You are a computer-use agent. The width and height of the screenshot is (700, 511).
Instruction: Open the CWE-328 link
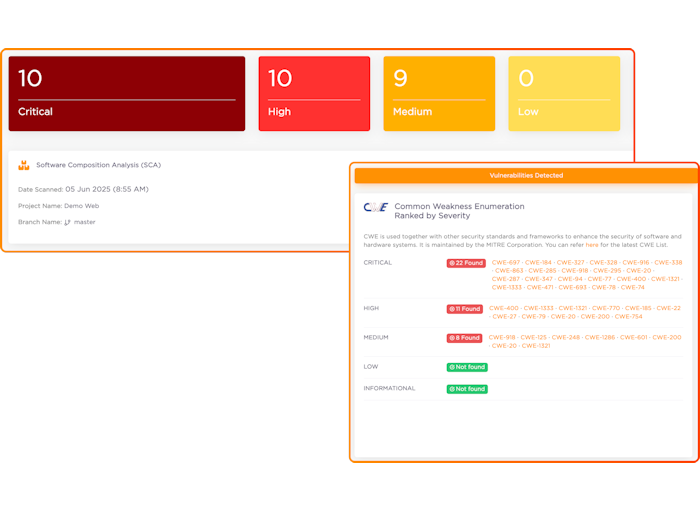(x=604, y=262)
